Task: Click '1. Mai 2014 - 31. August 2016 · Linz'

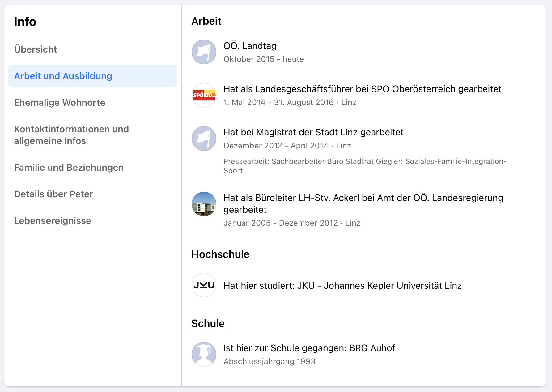Action: [290, 102]
